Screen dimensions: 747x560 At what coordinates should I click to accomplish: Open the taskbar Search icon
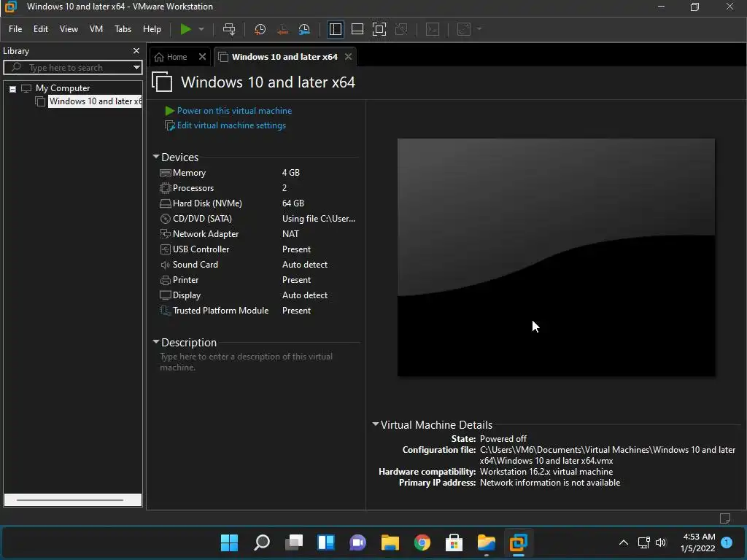(262, 542)
